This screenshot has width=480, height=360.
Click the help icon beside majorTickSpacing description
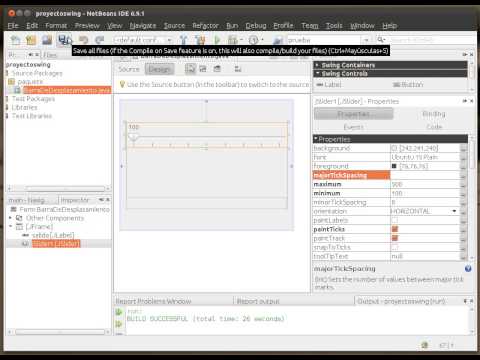click(468, 269)
